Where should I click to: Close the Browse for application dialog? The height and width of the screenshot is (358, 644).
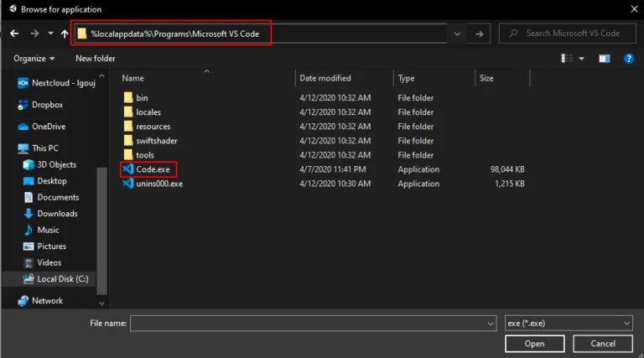634,9
